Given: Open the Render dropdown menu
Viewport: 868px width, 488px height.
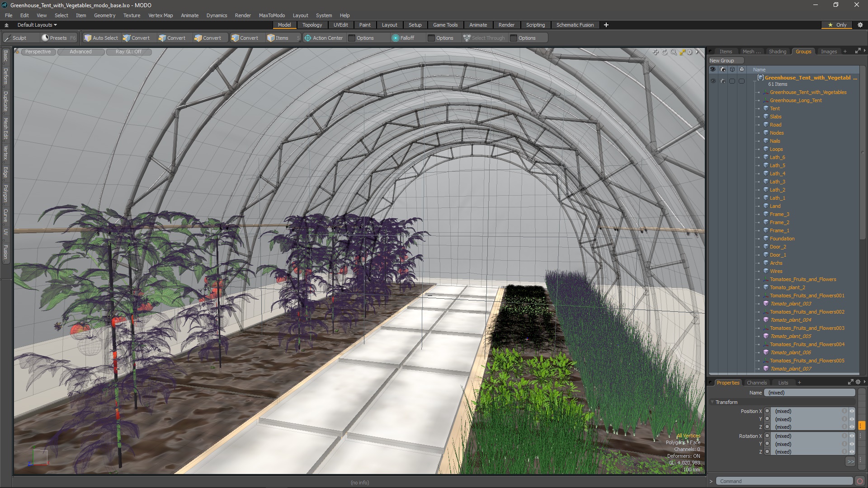Looking at the screenshot, I should (x=243, y=15).
